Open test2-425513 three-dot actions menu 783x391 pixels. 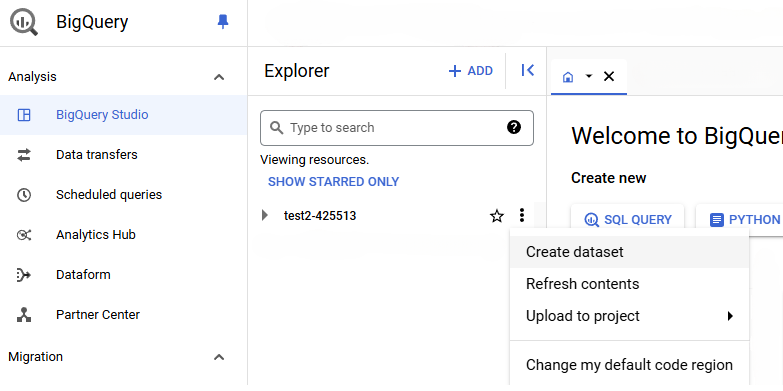pyautogui.click(x=522, y=215)
